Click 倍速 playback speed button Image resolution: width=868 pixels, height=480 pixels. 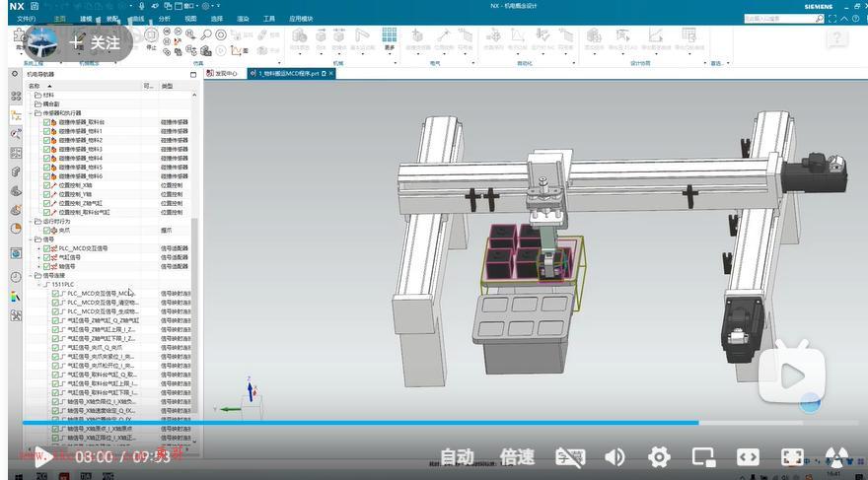[517, 457]
